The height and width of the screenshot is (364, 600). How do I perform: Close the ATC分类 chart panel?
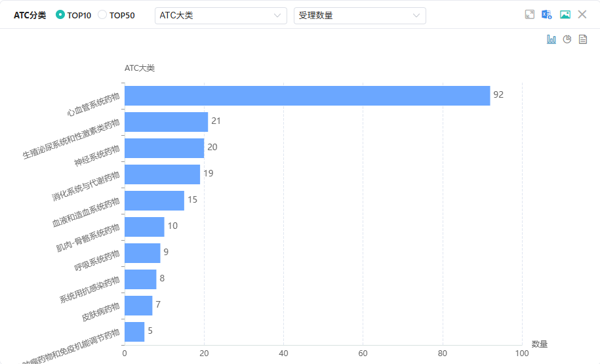(x=582, y=14)
